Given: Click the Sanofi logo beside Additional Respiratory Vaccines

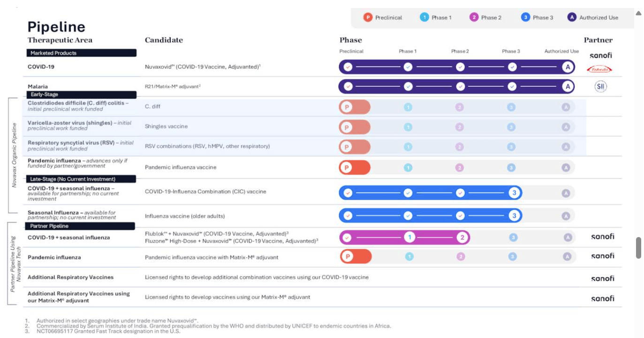Looking at the screenshot, I should pyautogui.click(x=602, y=278).
